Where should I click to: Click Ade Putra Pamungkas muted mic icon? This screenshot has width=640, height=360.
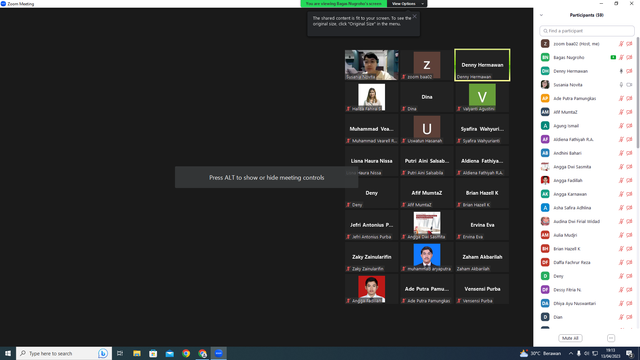pyautogui.click(x=621, y=98)
